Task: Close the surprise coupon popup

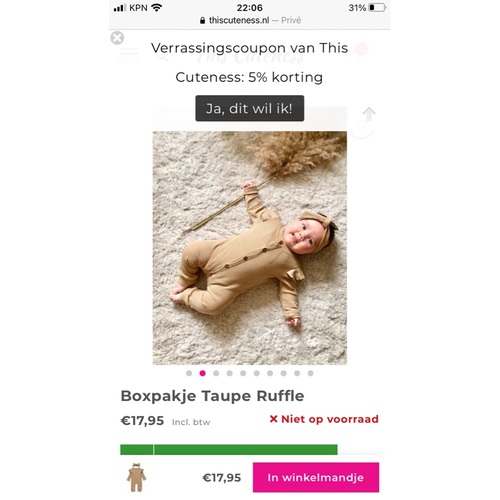Action: [117, 38]
